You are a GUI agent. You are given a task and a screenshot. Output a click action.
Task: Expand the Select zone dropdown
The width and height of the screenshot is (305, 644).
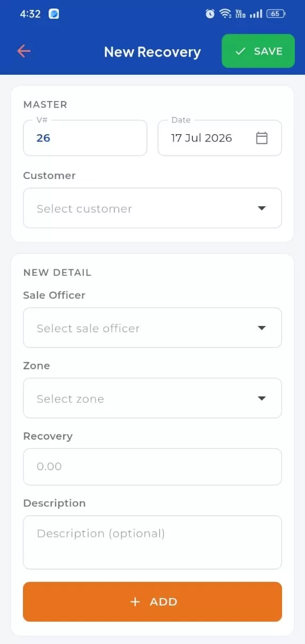click(x=152, y=398)
